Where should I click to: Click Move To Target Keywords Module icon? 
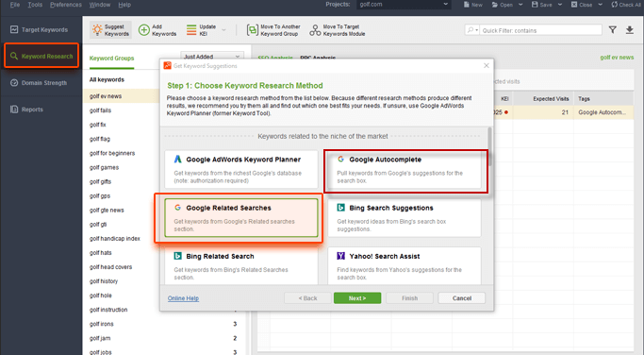tap(315, 30)
